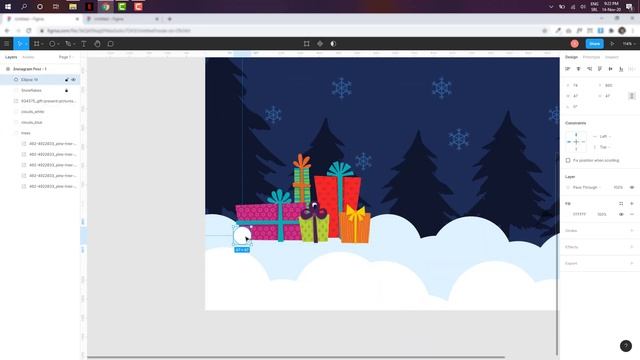Go back with browser back arrow
This screenshot has width=640, height=360.
(x=7, y=31)
